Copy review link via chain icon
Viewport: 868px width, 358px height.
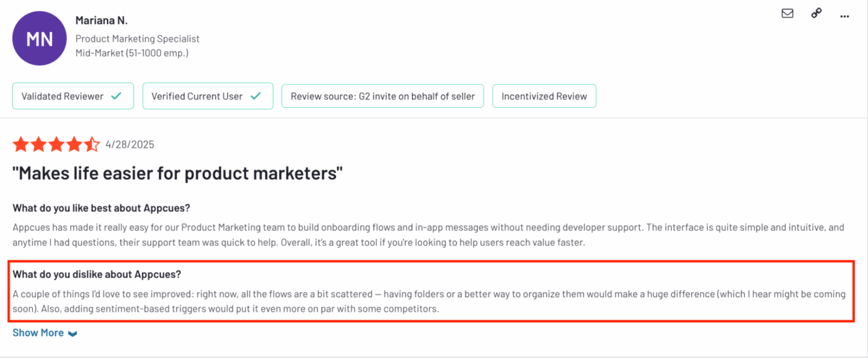tap(816, 14)
